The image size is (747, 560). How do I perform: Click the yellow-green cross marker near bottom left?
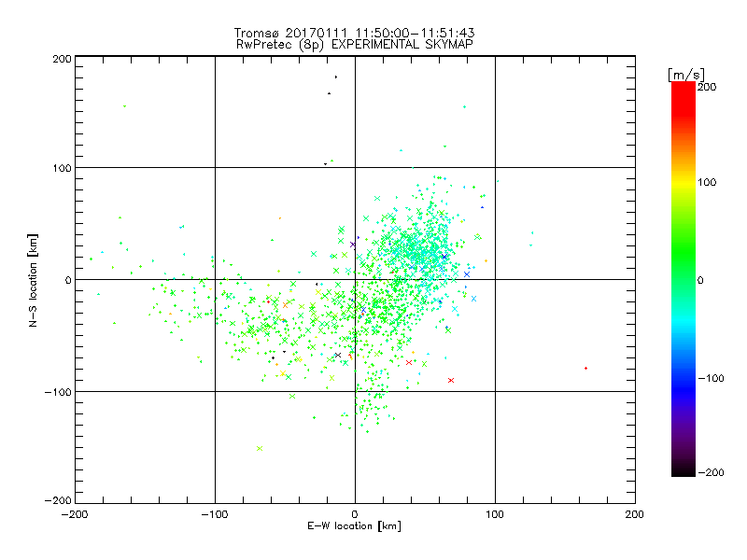(x=260, y=448)
